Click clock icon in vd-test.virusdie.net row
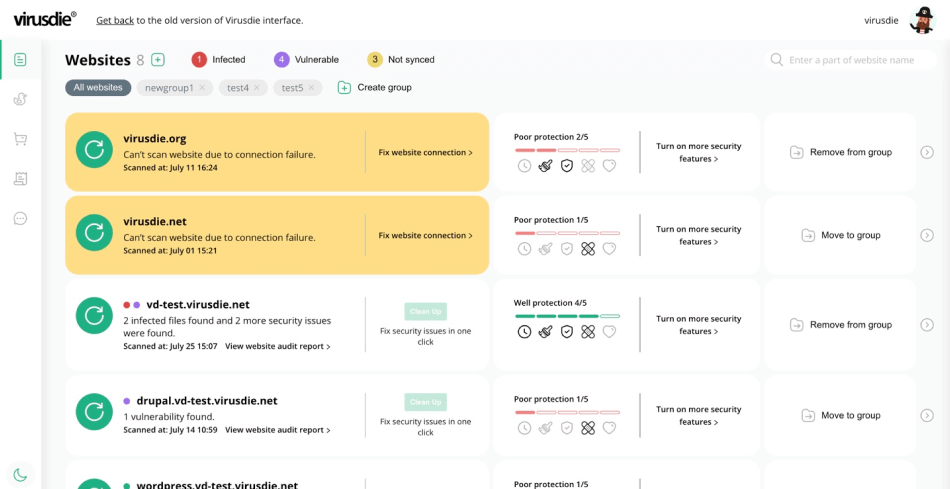The width and height of the screenshot is (950, 489). (524, 331)
